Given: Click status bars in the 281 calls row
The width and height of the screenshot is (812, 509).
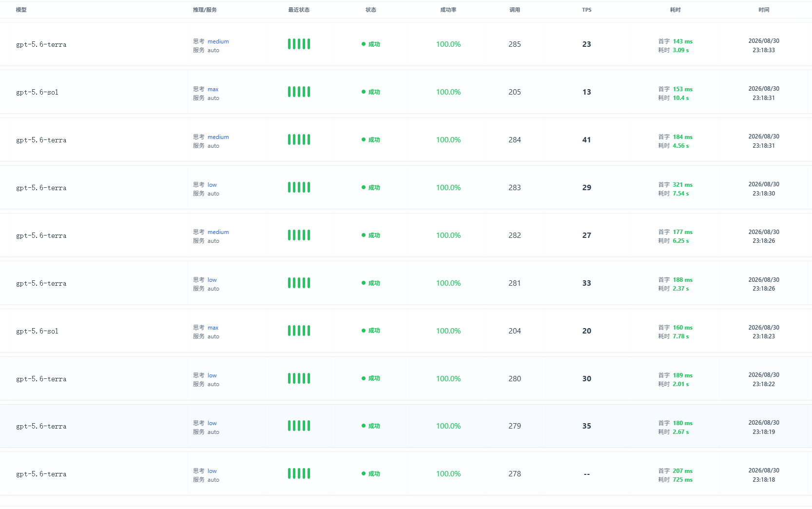Looking at the screenshot, I should [299, 283].
